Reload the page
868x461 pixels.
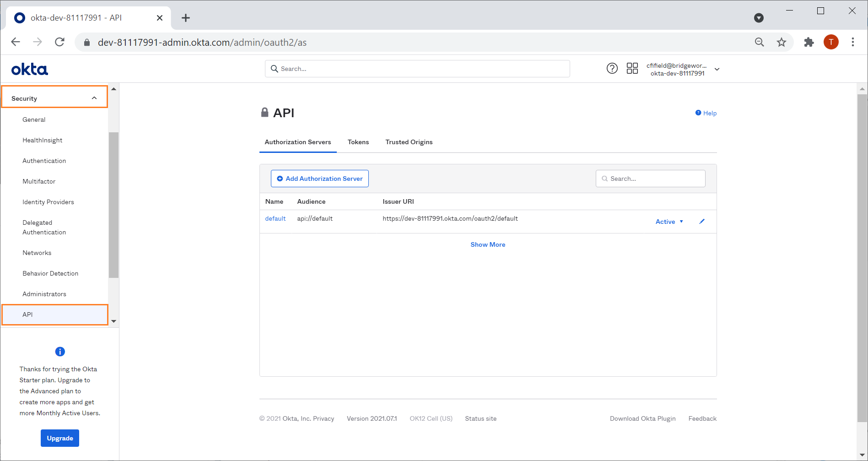click(x=59, y=42)
